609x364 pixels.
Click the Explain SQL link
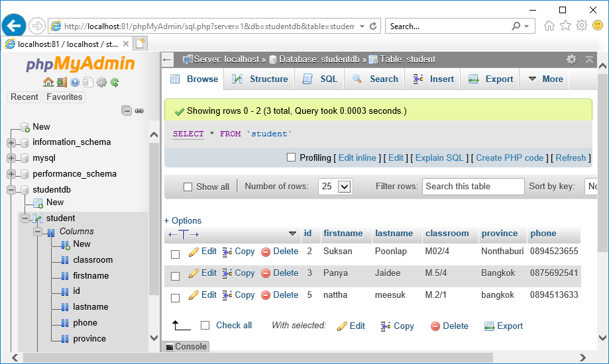pos(439,158)
